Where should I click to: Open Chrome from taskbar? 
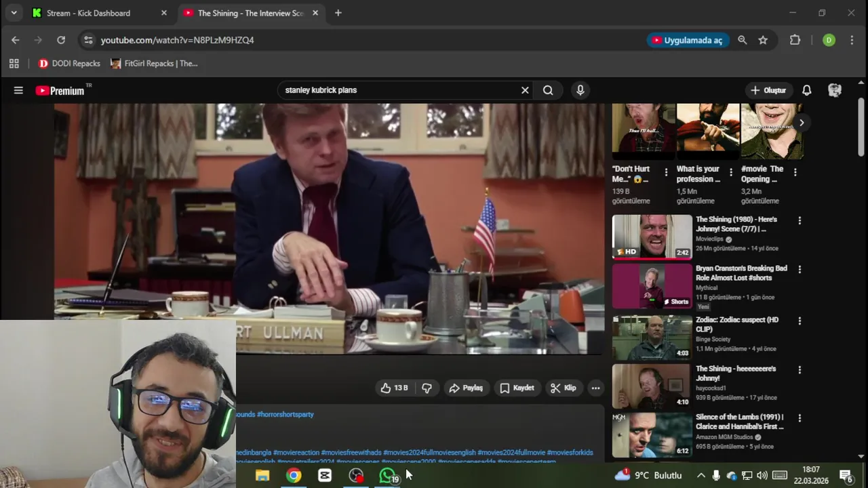(x=294, y=476)
